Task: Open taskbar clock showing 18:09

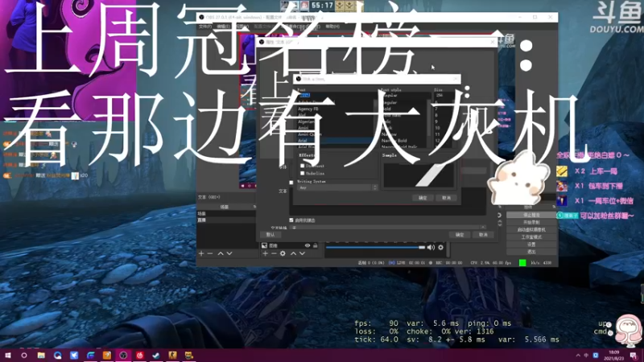Action: pos(613,356)
